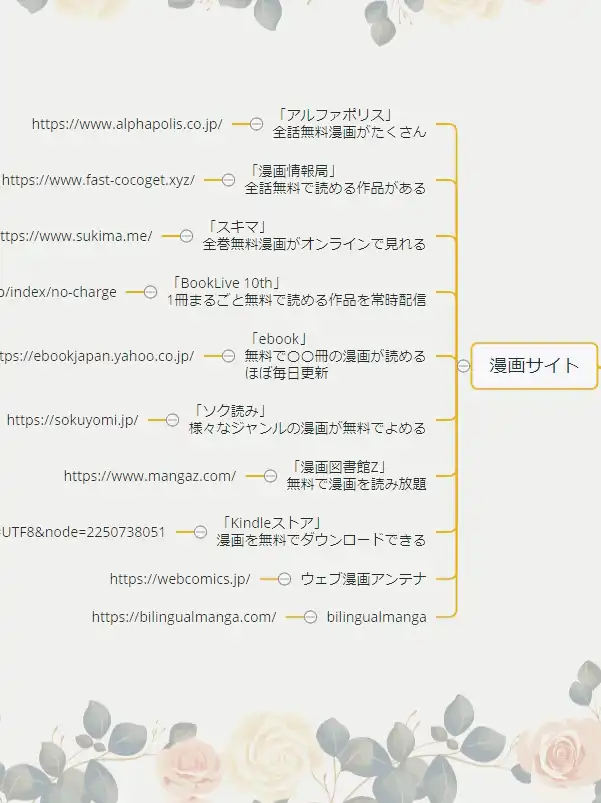This screenshot has width=601, height=803.
Task: Collapse the BookLive 10th branch
Action: click(x=150, y=292)
